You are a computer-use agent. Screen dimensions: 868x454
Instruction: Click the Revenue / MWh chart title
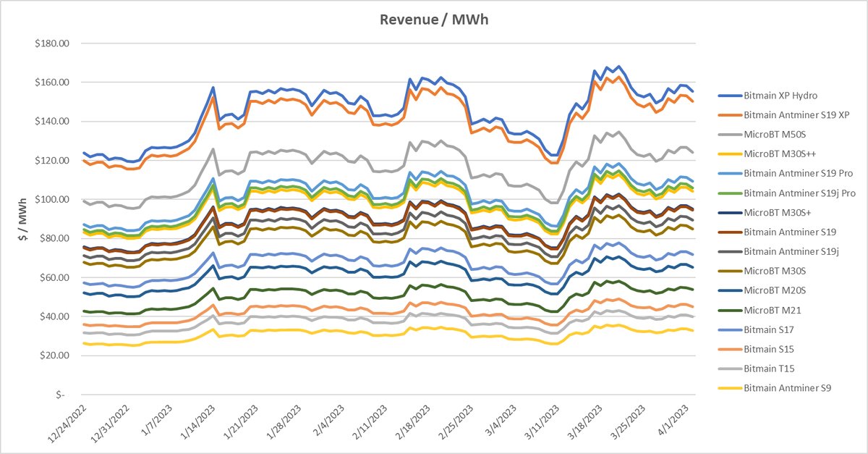pyautogui.click(x=434, y=20)
